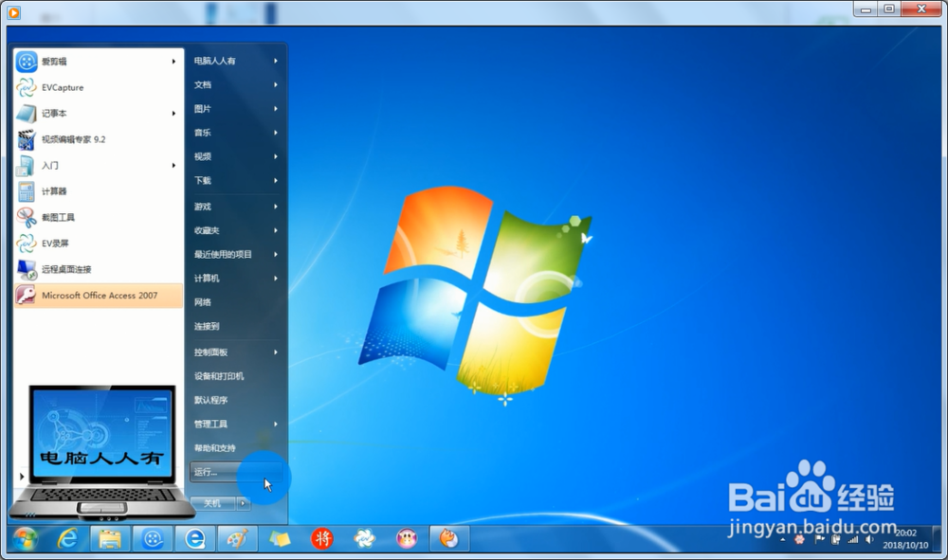The width and height of the screenshot is (948, 560).
Task: Launch EV录屏 screen recorder
Action: 99,244
